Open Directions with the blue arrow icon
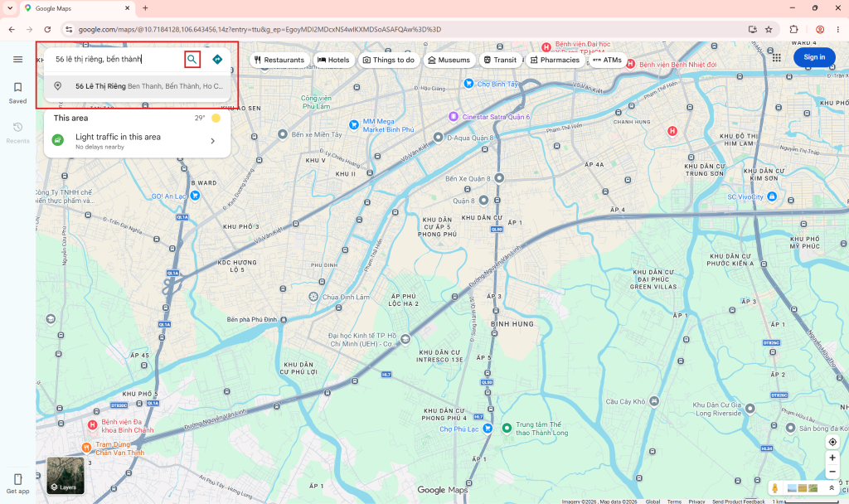Image resolution: width=849 pixels, height=504 pixels. pyautogui.click(x=218, y=59)
